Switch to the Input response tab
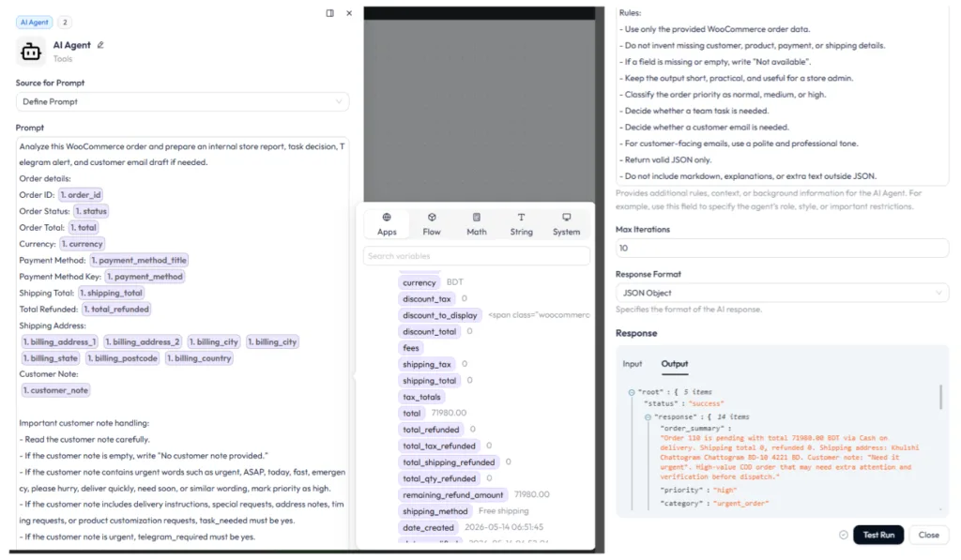The height and width of the screenshot is (560, 961). click(x=633, y=364)
